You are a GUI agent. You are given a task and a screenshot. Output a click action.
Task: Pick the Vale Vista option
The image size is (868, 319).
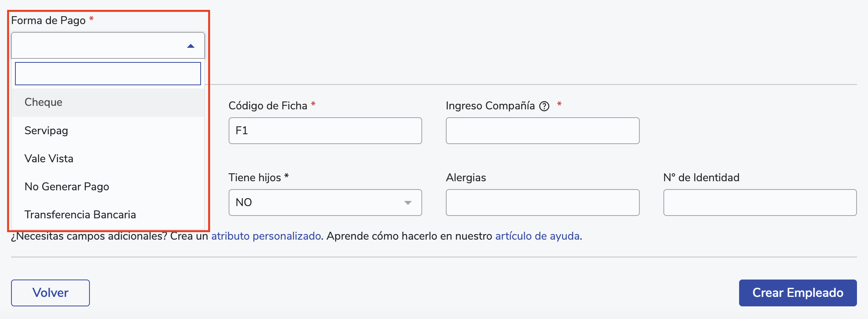[x=49, y=159]
